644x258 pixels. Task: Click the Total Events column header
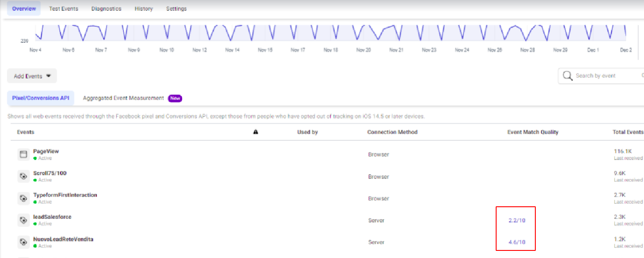(x=628, y=132)
